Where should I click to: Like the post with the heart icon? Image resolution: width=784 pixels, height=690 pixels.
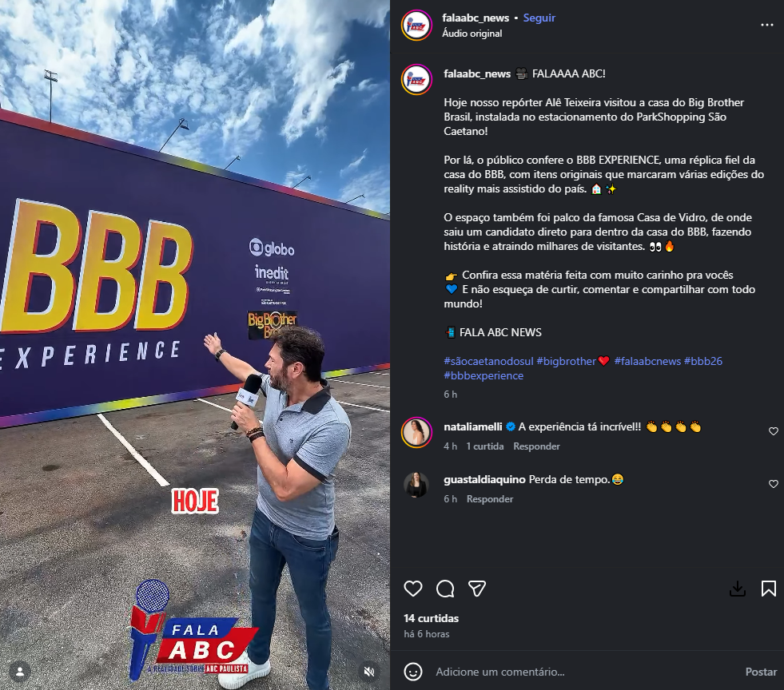click(x=413, y=589)
